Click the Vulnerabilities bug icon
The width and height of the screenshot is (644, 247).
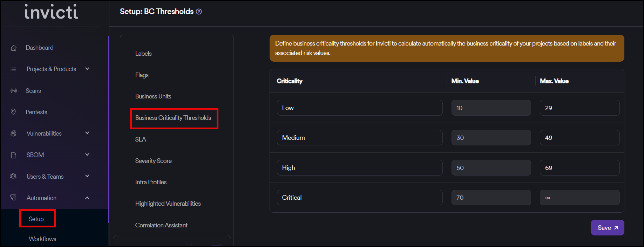14,133
